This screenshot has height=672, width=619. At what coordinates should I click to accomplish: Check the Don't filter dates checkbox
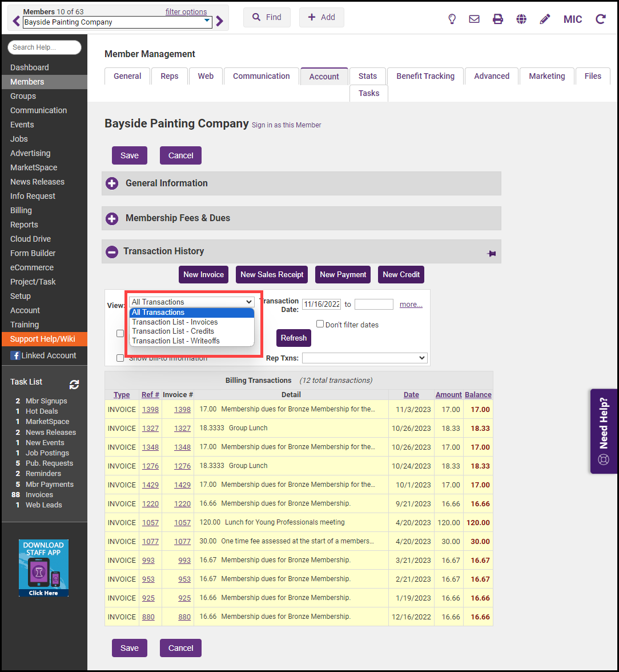click(320, 324)
